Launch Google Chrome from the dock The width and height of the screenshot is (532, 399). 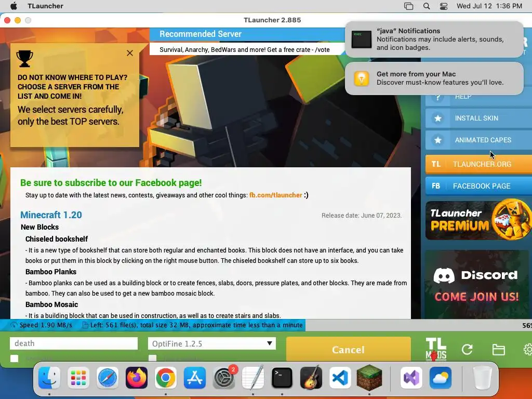pyautogui.click(x=166, y=378)
